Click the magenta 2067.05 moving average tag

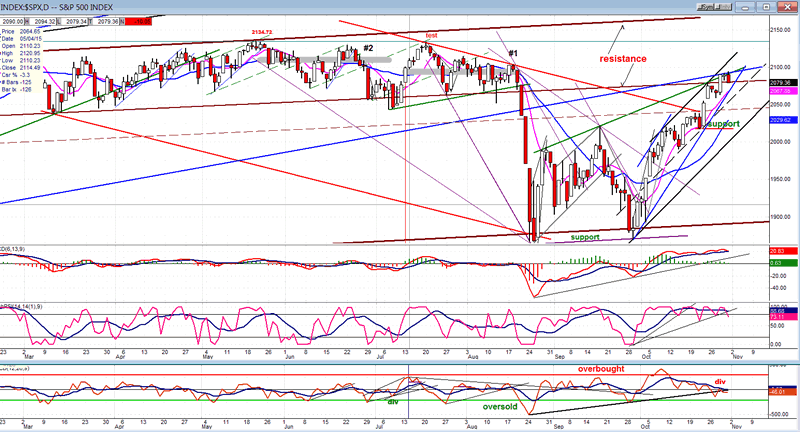[783, 91]
